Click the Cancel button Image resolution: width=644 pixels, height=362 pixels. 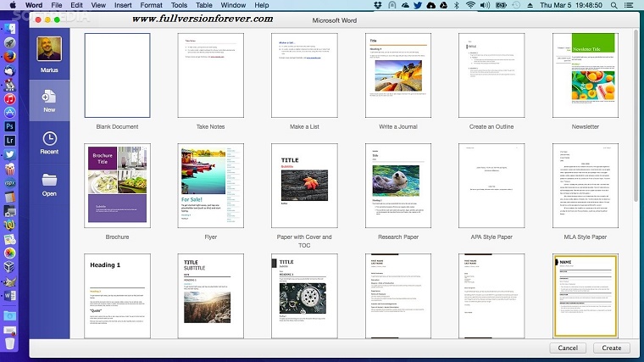point(568,348)
